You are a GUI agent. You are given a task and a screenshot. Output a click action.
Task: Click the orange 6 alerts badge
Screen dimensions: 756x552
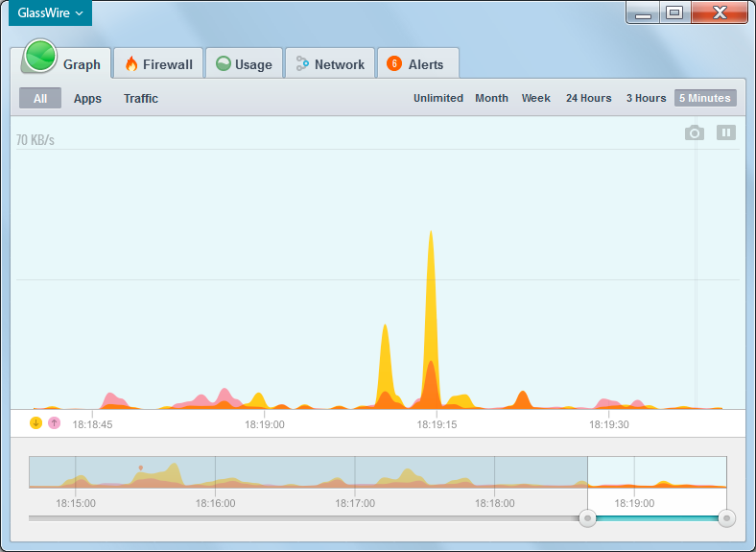394,63
